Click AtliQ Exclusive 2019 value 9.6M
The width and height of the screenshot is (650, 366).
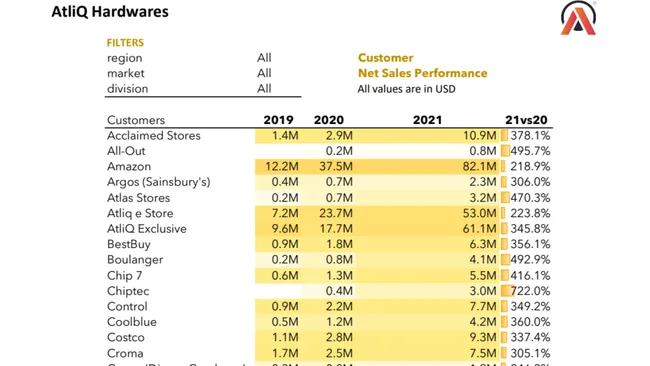(285, 229)
